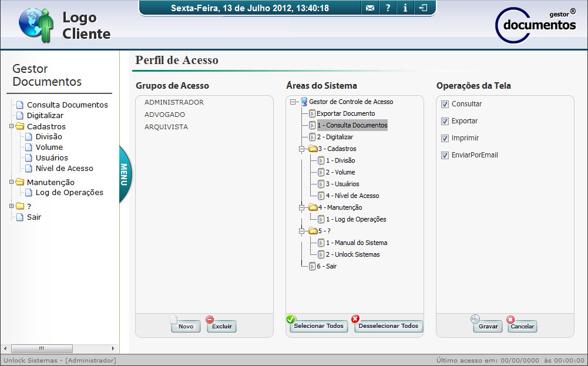Select the ADVOGADO access group
Image resolution: width=588 pixels, height=366 pixels.
click(164, 115)
